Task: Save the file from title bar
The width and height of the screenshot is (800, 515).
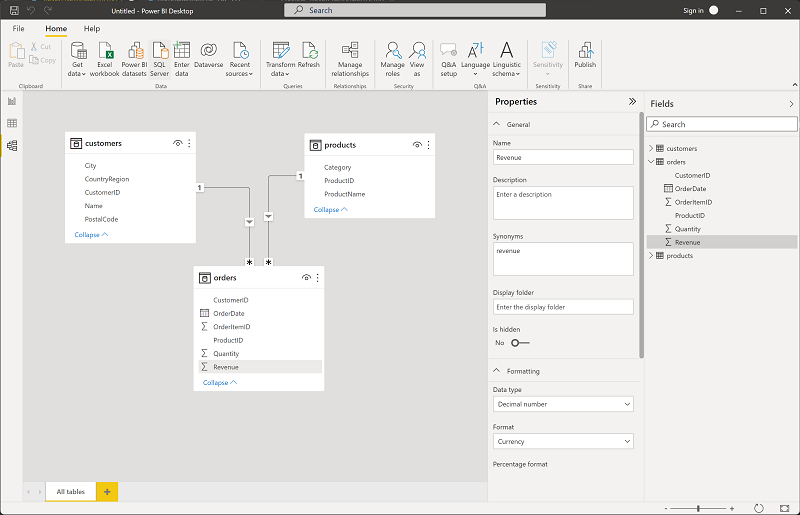Action: pyautogui.click(x=14, y=10)
